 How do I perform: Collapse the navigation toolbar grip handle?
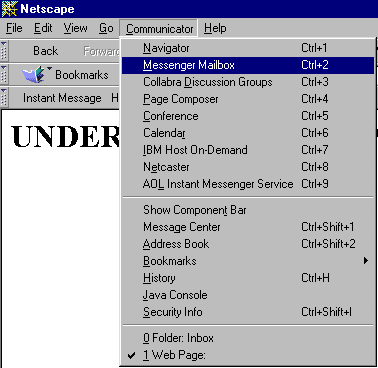pyautogui.click(x=4, y=51)
